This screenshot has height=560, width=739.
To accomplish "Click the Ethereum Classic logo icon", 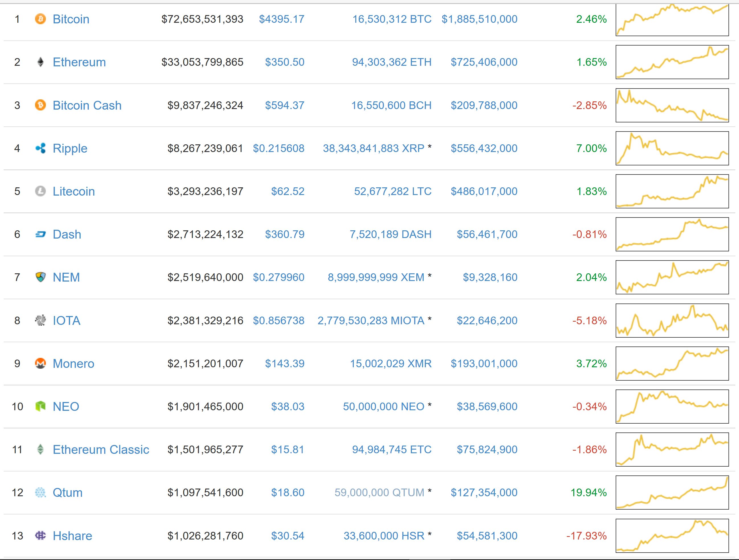I will (40, 450).
